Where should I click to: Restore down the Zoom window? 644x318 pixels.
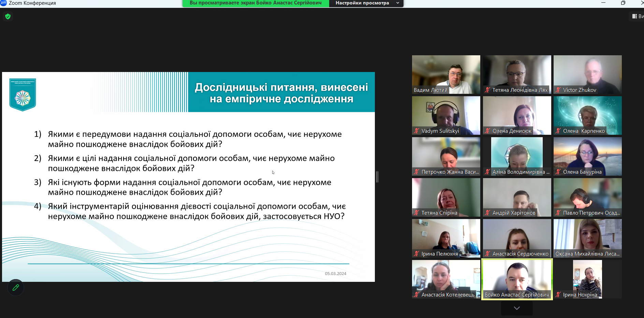[x=623, y=3]
